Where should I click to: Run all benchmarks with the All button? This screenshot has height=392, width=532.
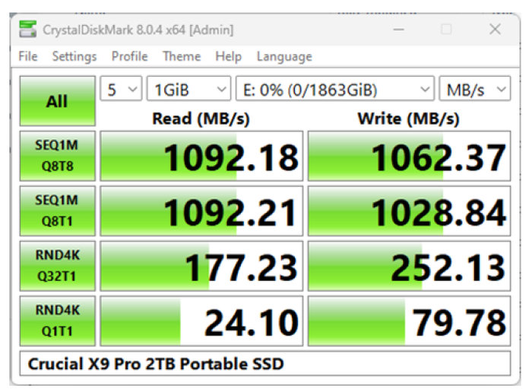click(57, 101)
